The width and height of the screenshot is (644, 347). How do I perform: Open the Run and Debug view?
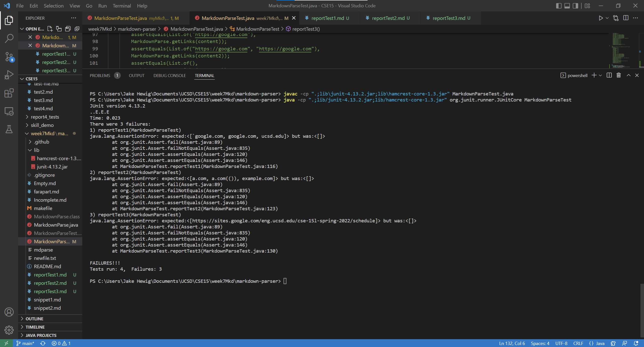pos(9,75)
